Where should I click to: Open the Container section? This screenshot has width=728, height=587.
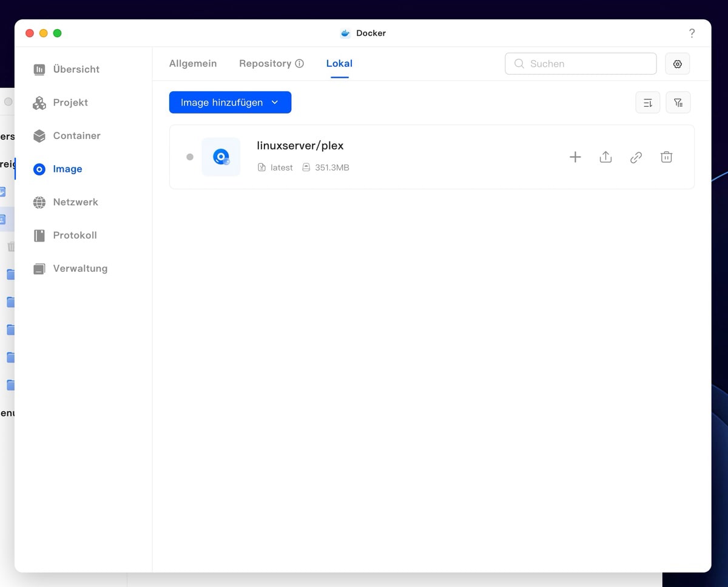(x=76, y=136)
